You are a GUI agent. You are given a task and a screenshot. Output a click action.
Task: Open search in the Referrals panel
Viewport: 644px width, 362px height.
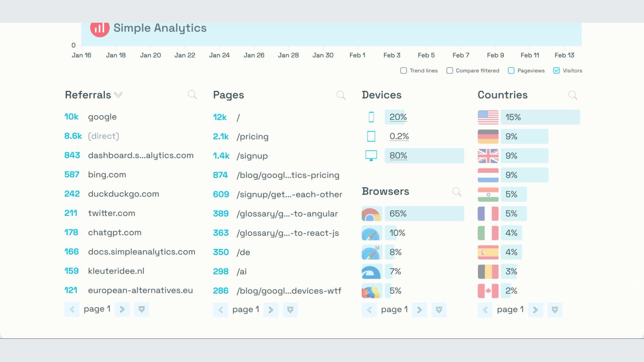tap(192, 95)
